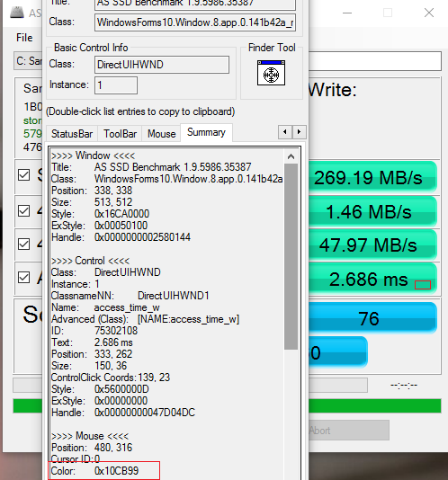Click the Size: 513, 512 line
The width and height of the screenshot is (448, 480).
pos(92,202)
